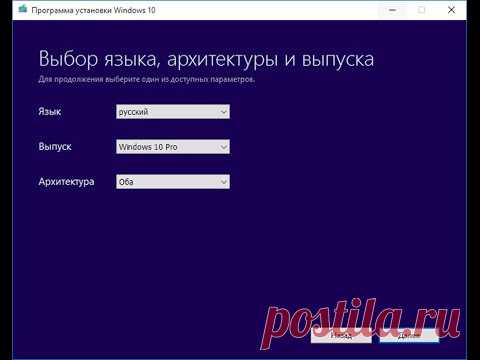Minimize the Windows 10 setup window

pos(392,10)
